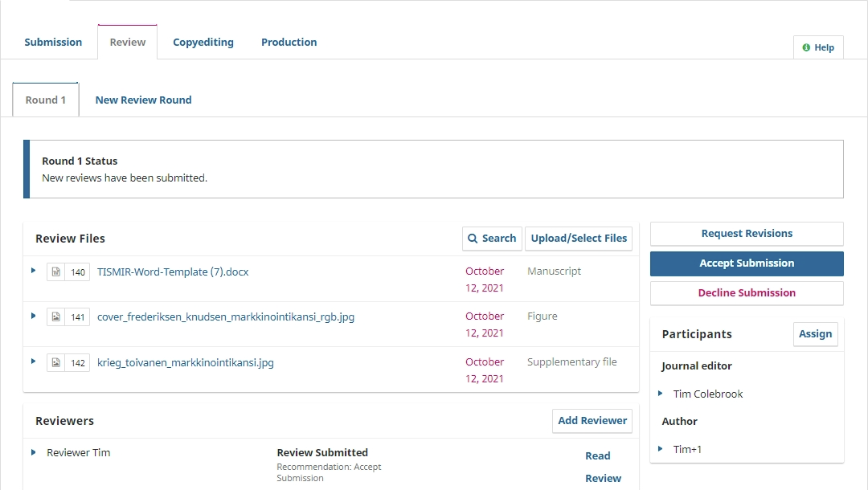Start a New Review Round
The height and width of the screenshot is (490, 868).
(x=143, y=100)
